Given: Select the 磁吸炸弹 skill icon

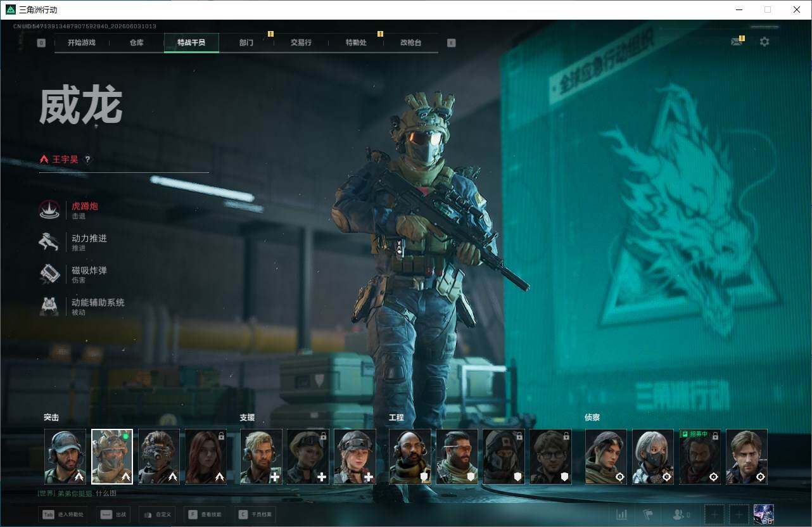Looking at the screenshot, I should click(x=49, y=274).
